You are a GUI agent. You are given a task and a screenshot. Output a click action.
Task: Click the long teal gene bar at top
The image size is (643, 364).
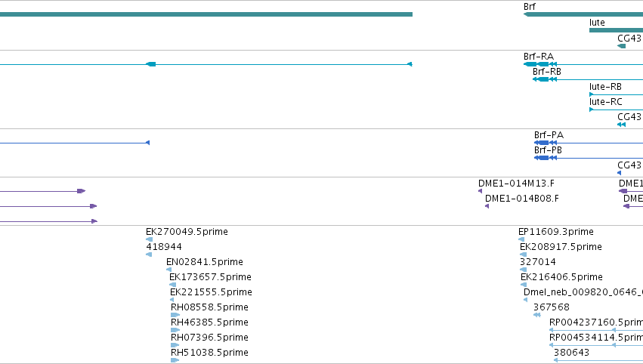point(206,14)
